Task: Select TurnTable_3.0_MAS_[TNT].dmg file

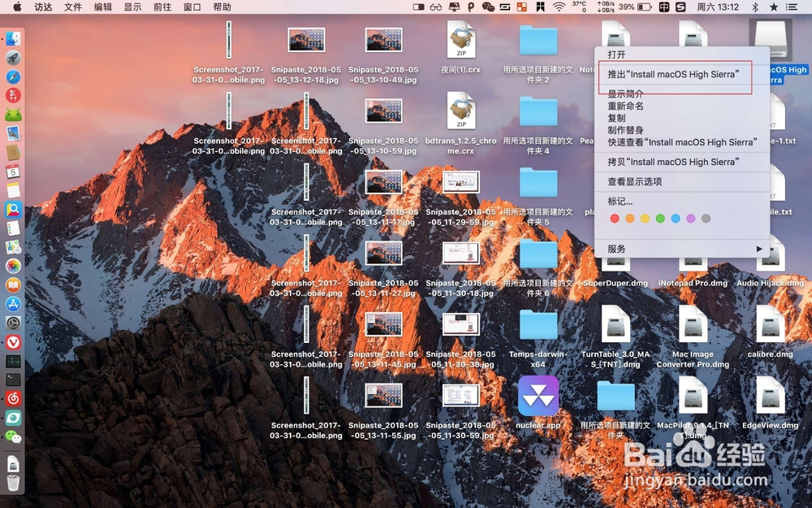Action: click(615, 324)
